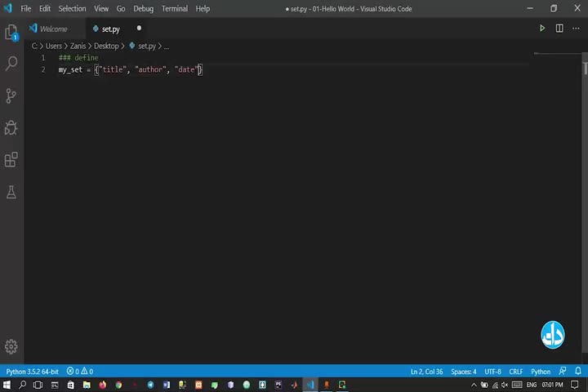The image size is (588, 392).
Task: Open the Debug view in activity bar
Action: 11,128
